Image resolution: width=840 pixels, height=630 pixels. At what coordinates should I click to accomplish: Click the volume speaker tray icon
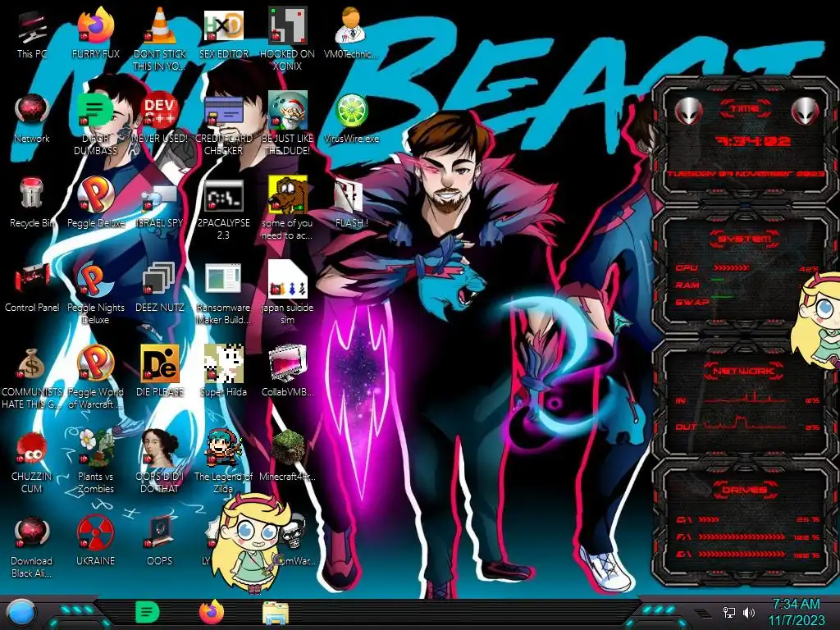coord(749,612)
